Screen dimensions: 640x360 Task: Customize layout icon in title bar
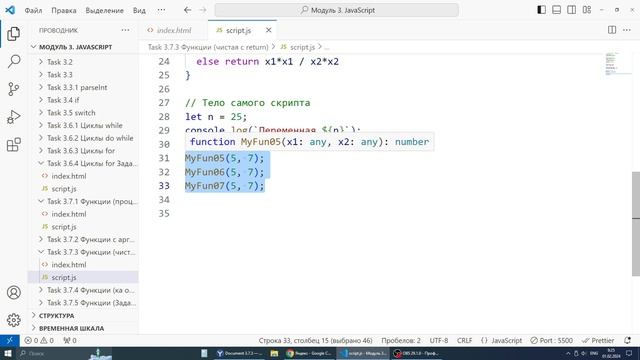(x=587, y=10)
